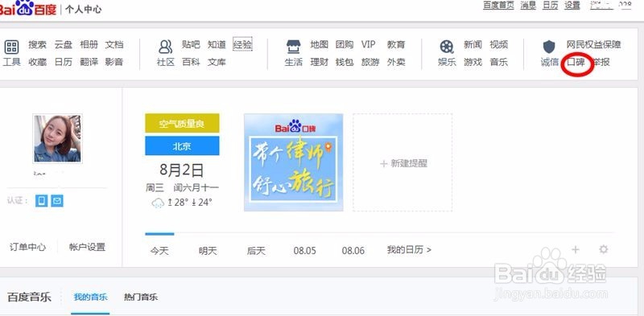644x316 pixels.
Task: Click the 空气质量良 label
Action: tap(182, 123)
